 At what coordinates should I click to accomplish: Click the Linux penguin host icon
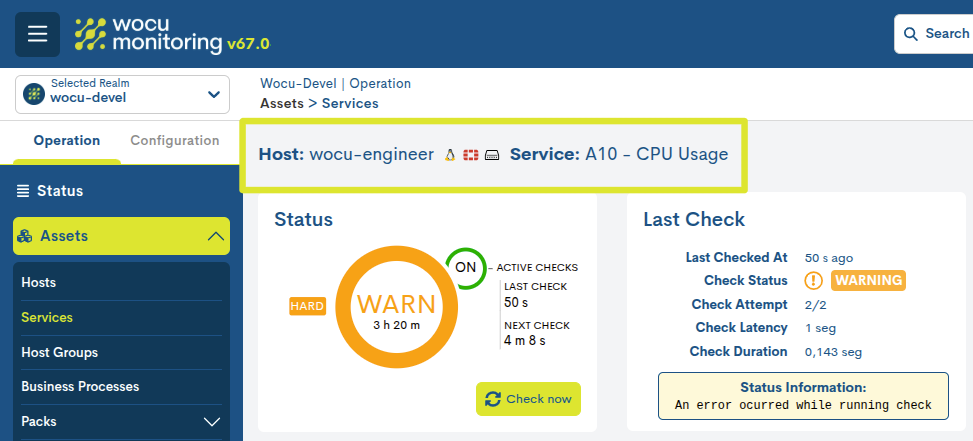(x=451, y=155)
